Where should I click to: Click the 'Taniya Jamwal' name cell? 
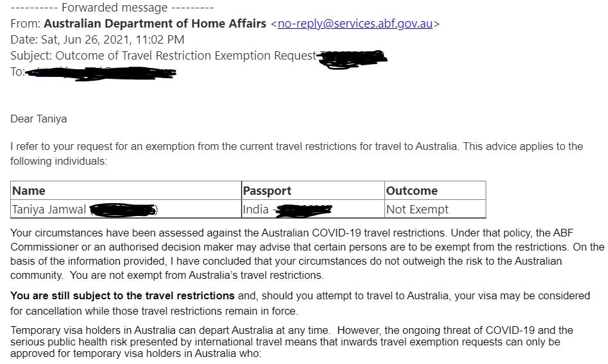[49, 210]
